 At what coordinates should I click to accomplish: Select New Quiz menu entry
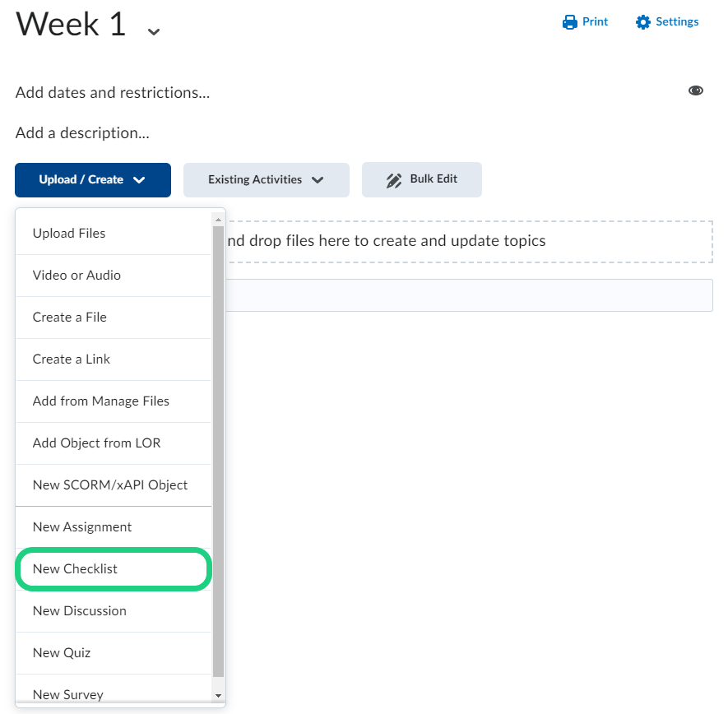click(x=62, y=653)
